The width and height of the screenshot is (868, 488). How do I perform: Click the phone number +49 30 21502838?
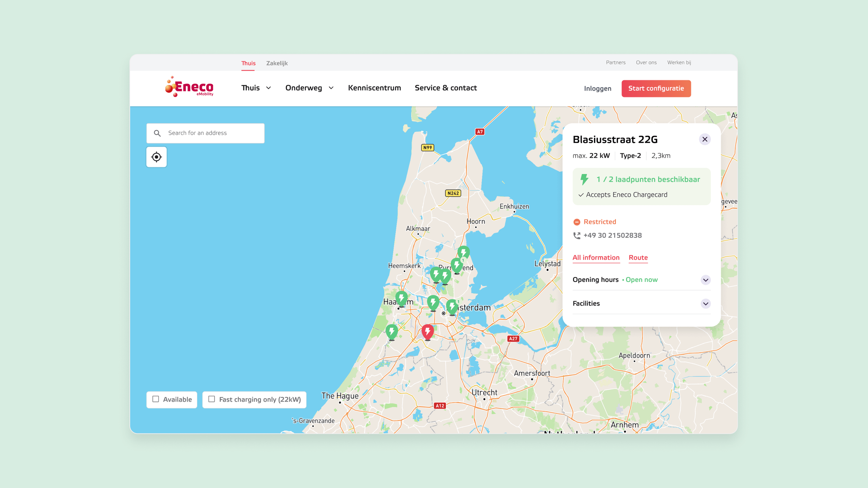point(612,235)
